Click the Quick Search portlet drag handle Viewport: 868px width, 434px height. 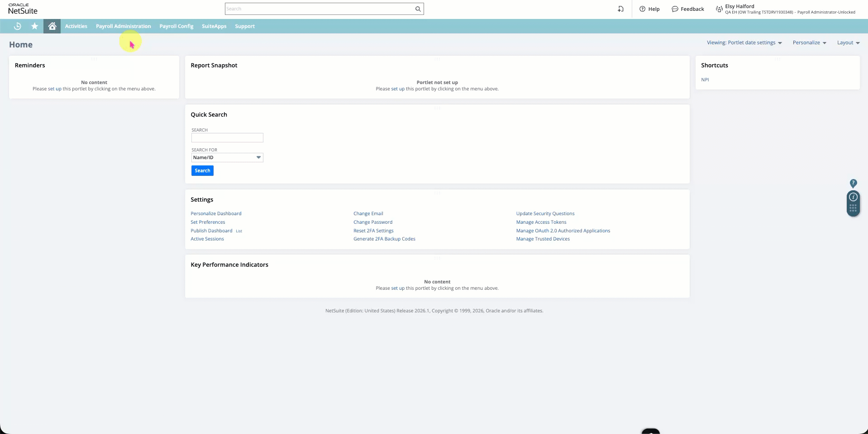[x=437, y=108]
